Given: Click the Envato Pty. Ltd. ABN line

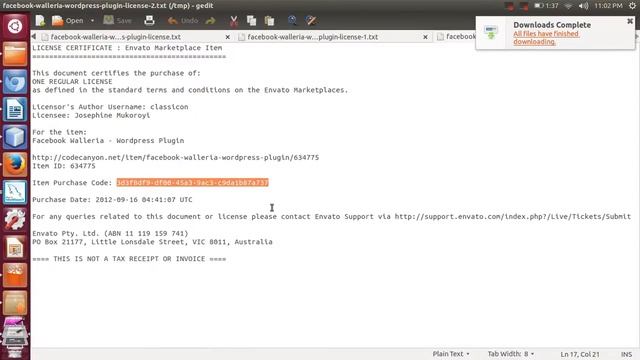Looking at the screenshot, I should click(110, 233).
